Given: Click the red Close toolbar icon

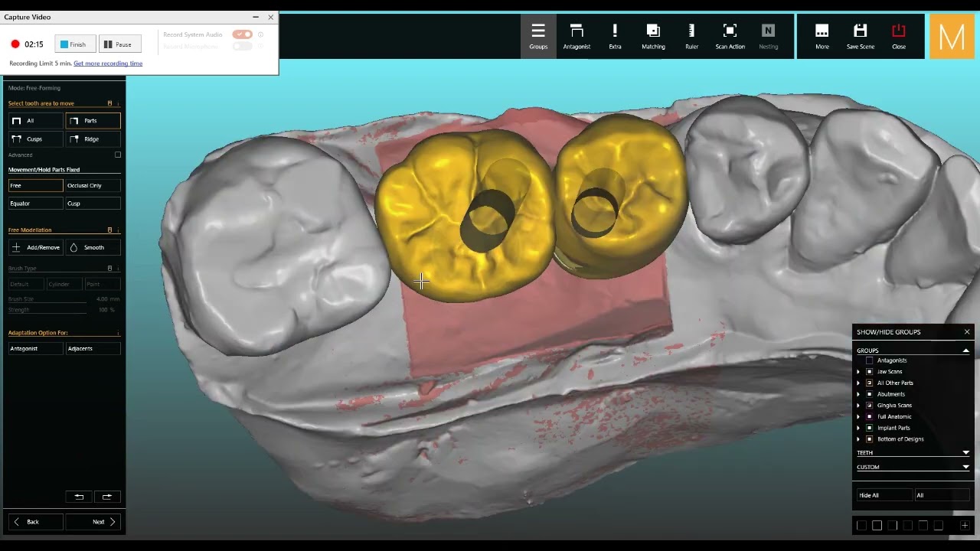Looking at the screenshot, I should (x=899, y=36).
